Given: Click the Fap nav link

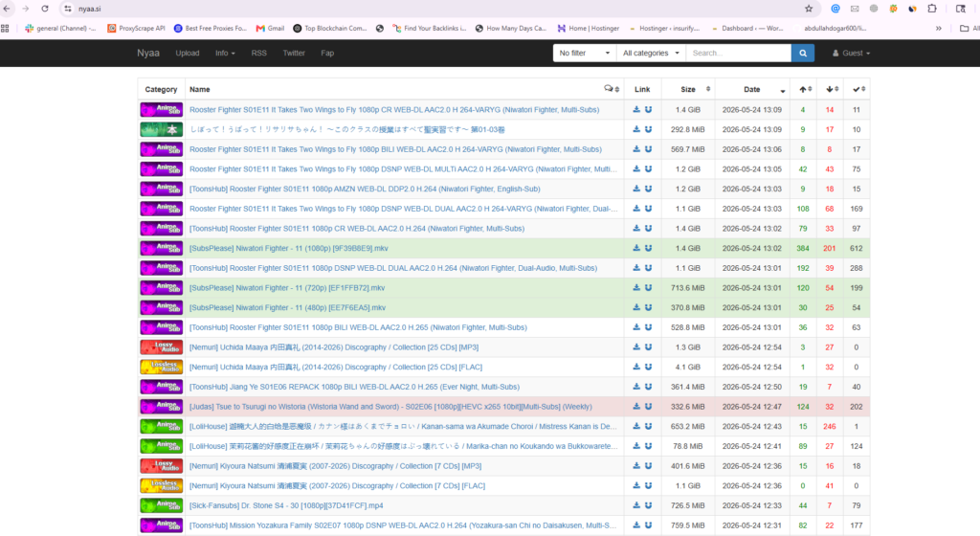Looking at the screenshot, I should (x=327, y=53).
